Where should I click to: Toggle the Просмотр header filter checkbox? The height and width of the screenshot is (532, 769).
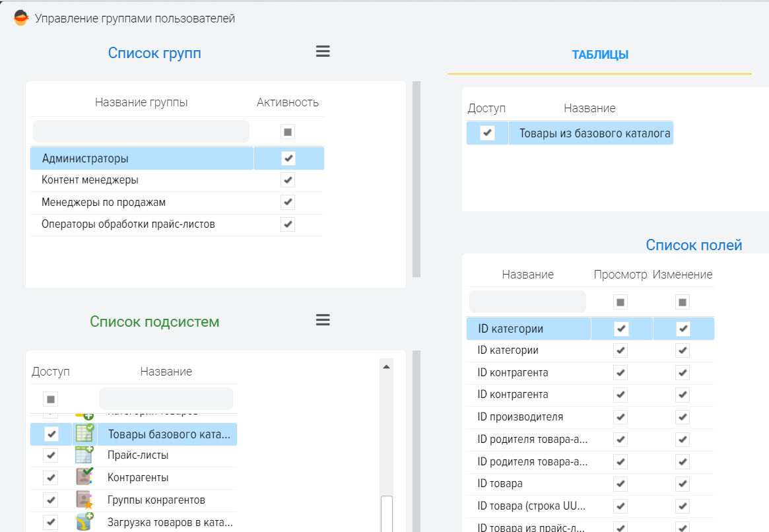(620, 302)
